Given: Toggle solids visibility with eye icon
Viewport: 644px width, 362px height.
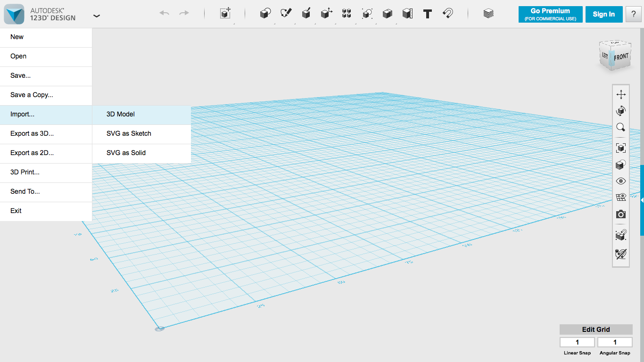Looking at the screenshot, I should coord(621,181).
